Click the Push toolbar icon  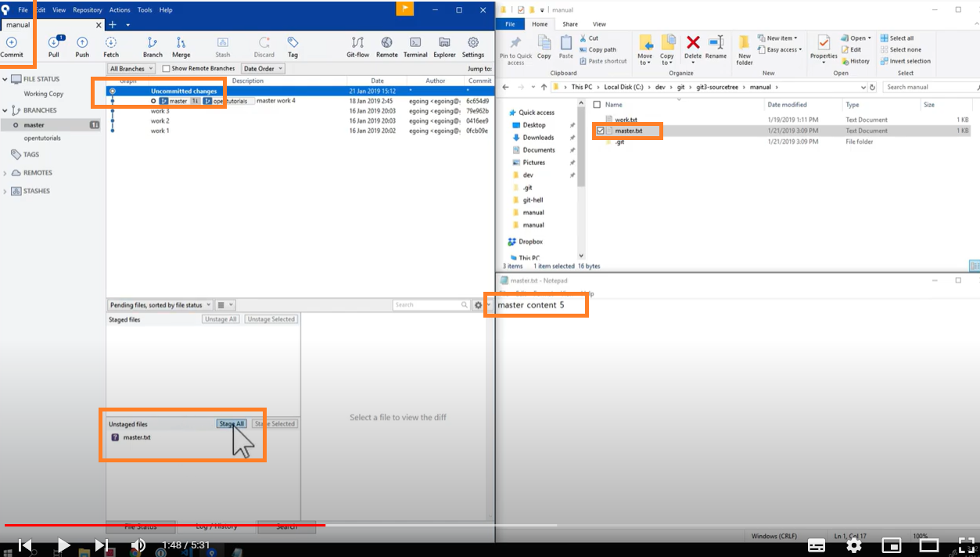82,42
